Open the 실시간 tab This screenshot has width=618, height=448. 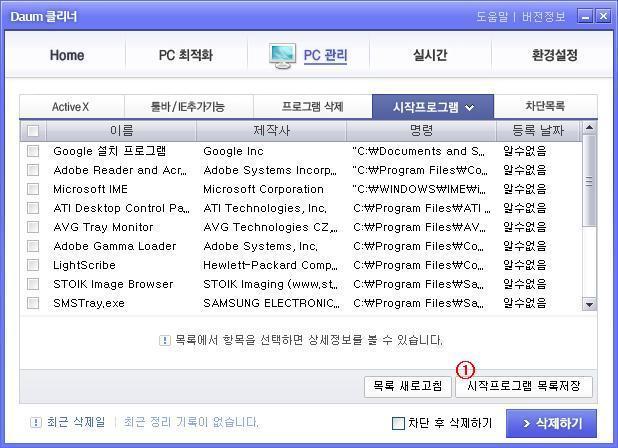tap(430, 55)
